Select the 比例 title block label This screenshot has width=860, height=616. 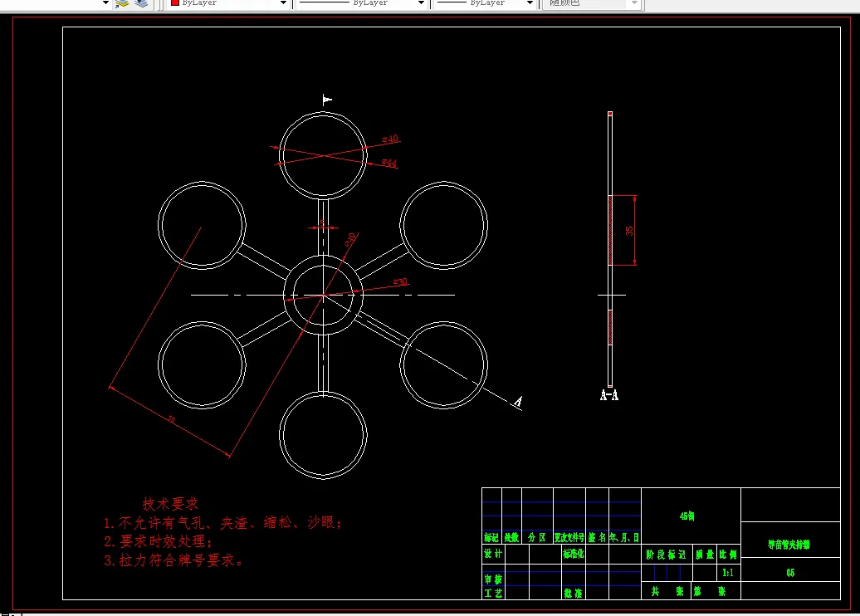(x=728, y=555)
